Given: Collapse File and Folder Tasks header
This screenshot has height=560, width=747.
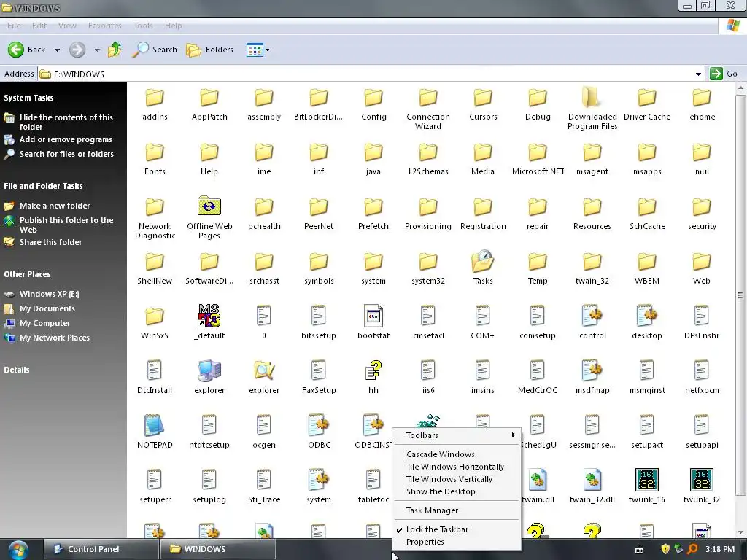Looking at the screenshot, I should 43,186.
